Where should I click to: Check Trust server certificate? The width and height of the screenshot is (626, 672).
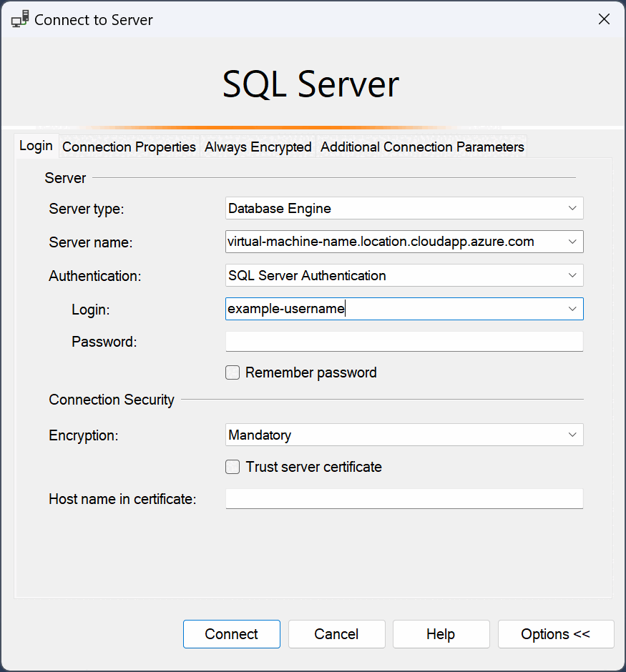(x=232, y=466)
